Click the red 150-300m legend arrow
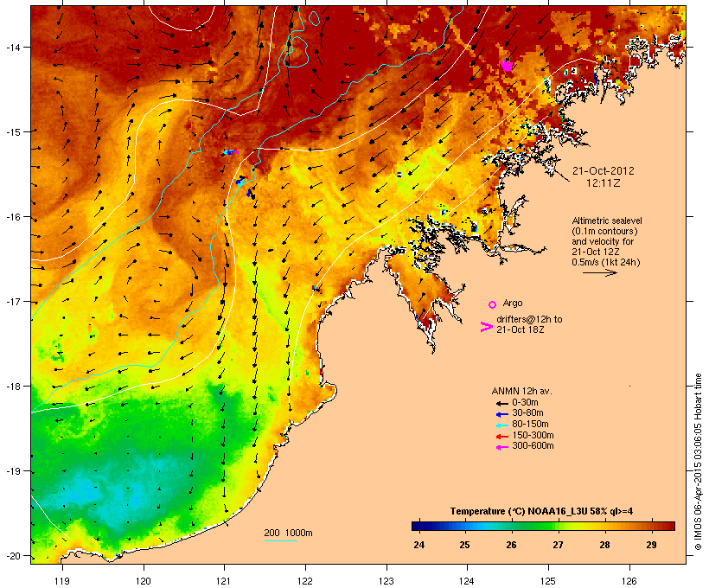The image size is (709, 588). pyautogui.click(x=501, y=436)
